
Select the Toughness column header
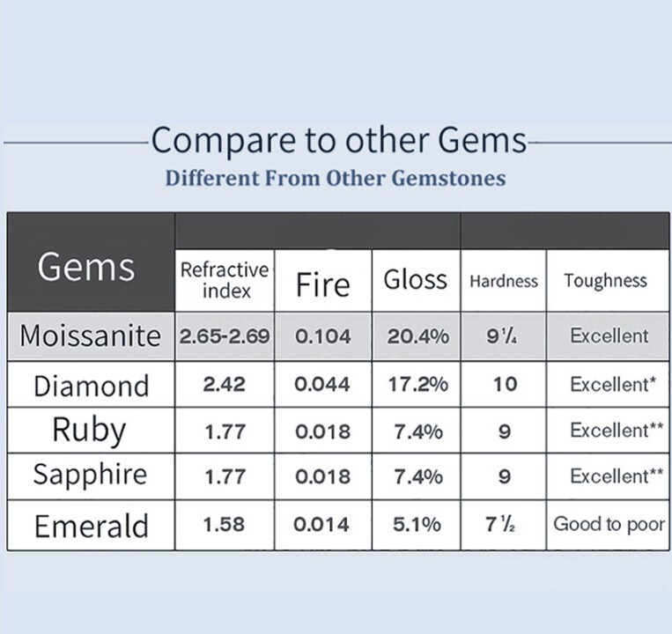608,281
